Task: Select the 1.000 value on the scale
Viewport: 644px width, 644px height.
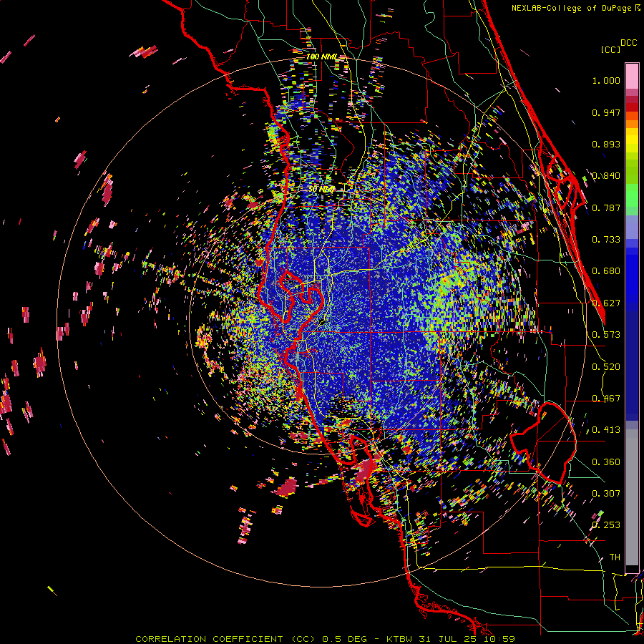Action: coord(606,80)
